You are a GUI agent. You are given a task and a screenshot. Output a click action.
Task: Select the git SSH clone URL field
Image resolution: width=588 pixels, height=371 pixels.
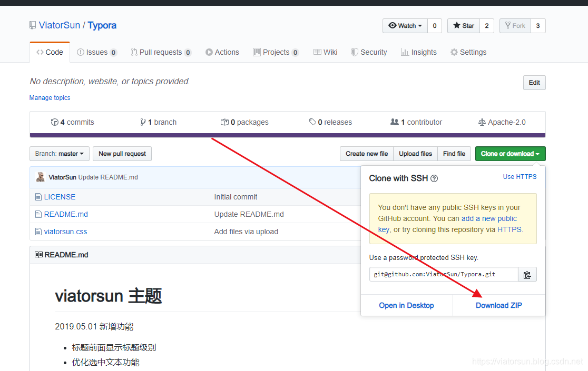click(x=444, y=274)
